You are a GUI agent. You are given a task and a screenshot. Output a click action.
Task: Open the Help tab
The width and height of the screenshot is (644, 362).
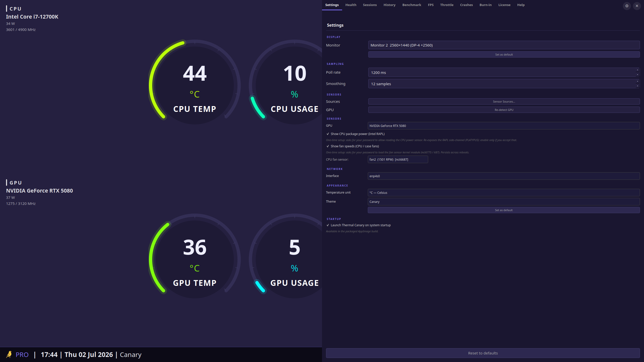pyautogui.click(x=521, y=5)
